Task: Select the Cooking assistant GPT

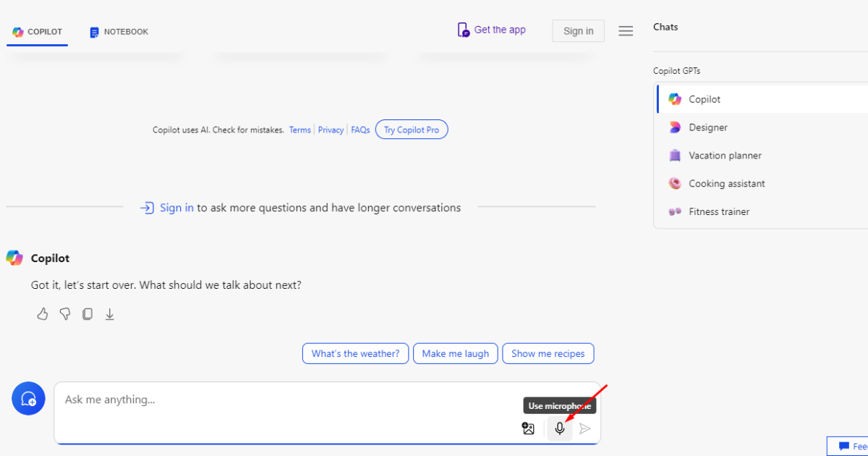Action: click(762, 184)
